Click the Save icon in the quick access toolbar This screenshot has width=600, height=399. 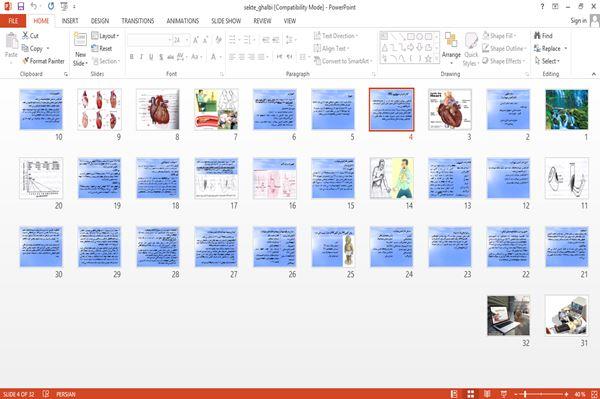tap(21, 6)
